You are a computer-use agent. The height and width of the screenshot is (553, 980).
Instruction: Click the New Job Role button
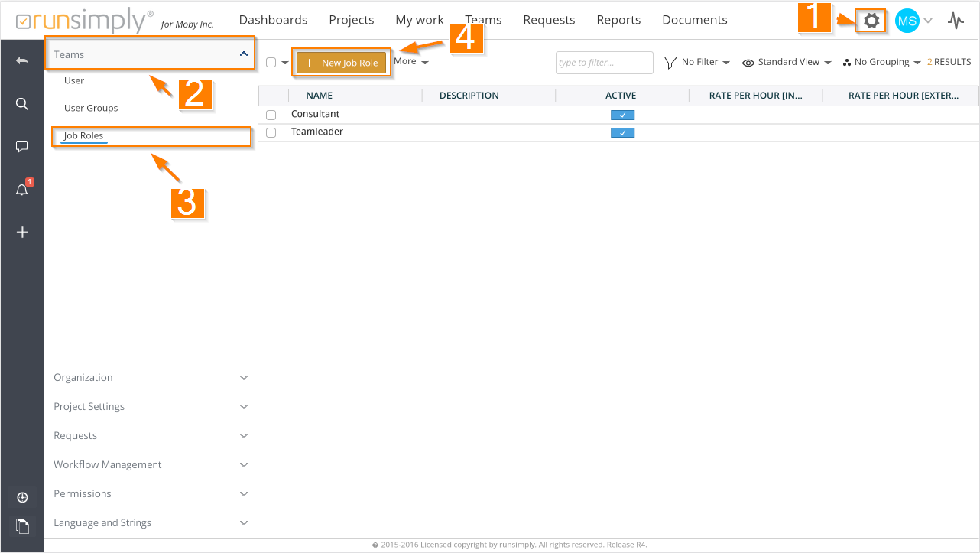342,63
